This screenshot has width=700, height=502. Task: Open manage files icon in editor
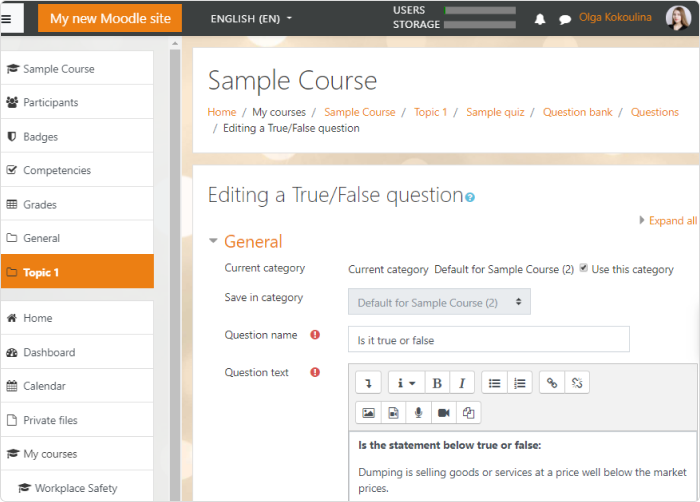click(468, 413)
